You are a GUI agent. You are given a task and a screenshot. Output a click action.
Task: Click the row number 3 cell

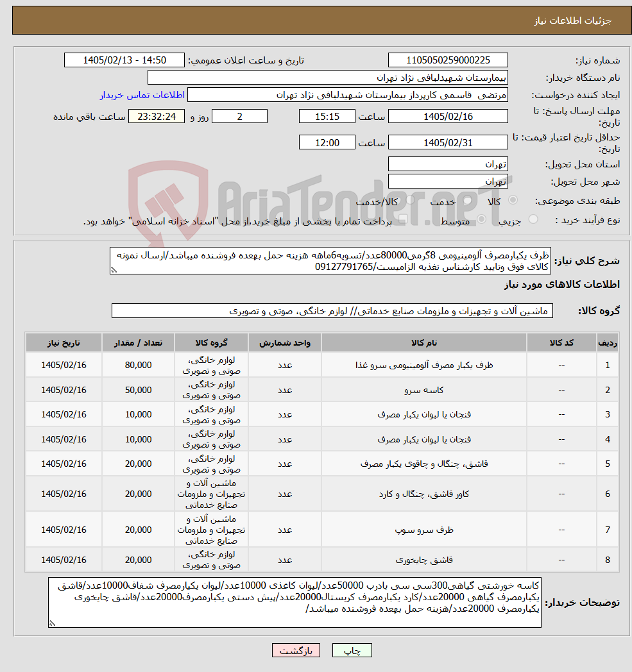point(608,414)
